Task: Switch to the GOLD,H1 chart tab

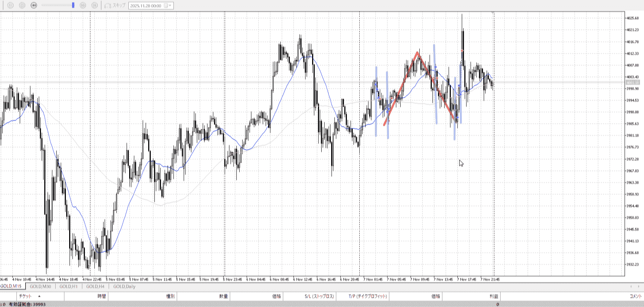Action: point(68,287)
